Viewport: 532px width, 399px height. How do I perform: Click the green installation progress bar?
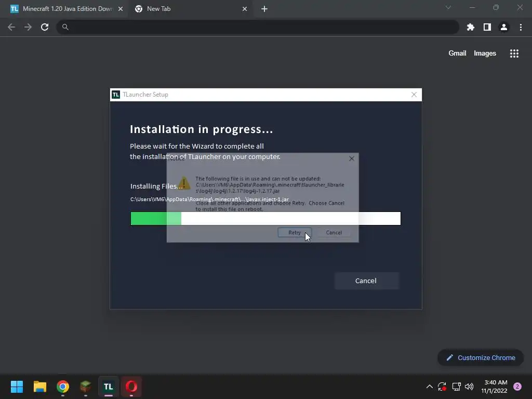(265, 219)
